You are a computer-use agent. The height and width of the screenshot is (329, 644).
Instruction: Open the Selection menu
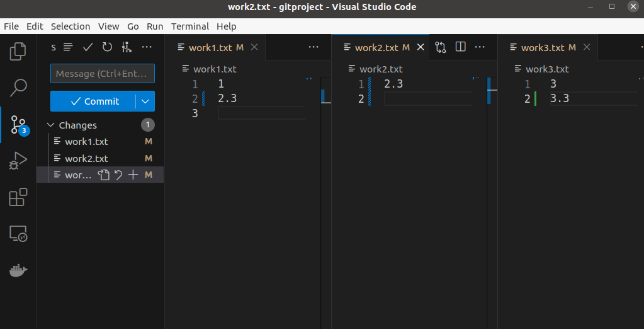click(x=71, y=26)
